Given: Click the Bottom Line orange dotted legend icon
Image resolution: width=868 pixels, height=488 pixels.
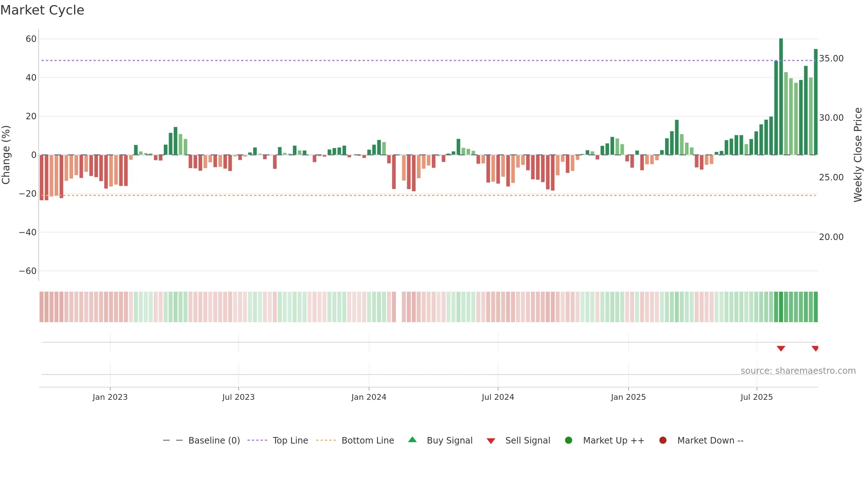Looking at the screenshot, I should tap(326, 440).
